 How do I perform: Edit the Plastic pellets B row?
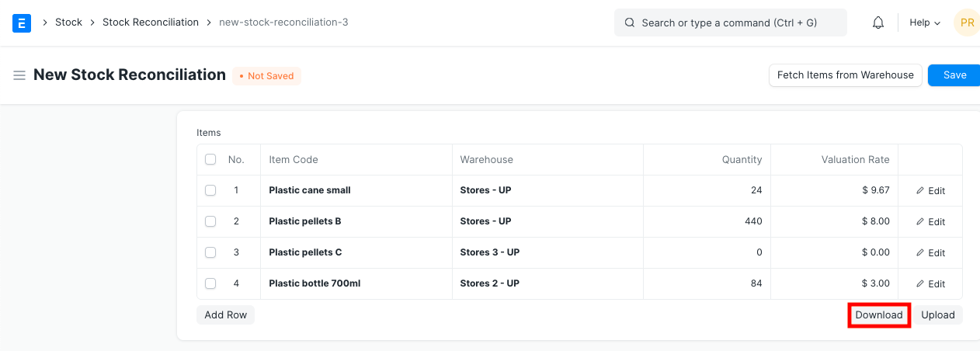[x=930, y=221]
